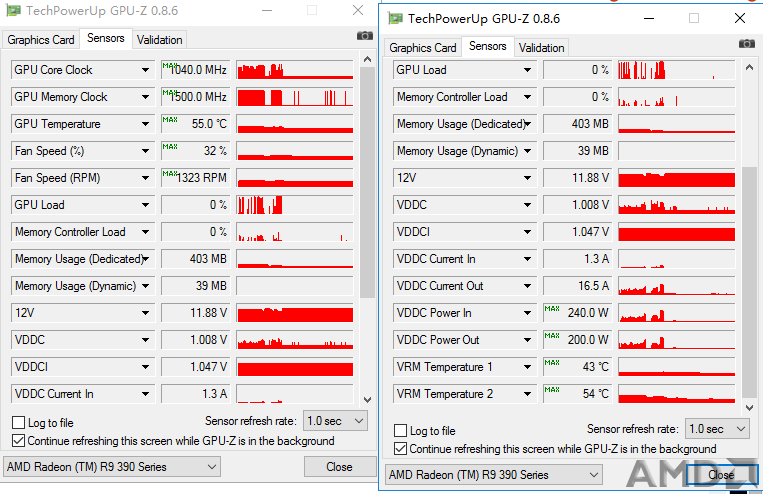The image size is (763, 494).
Task: Open the Validation tab in right window
Action: (542, 48)
